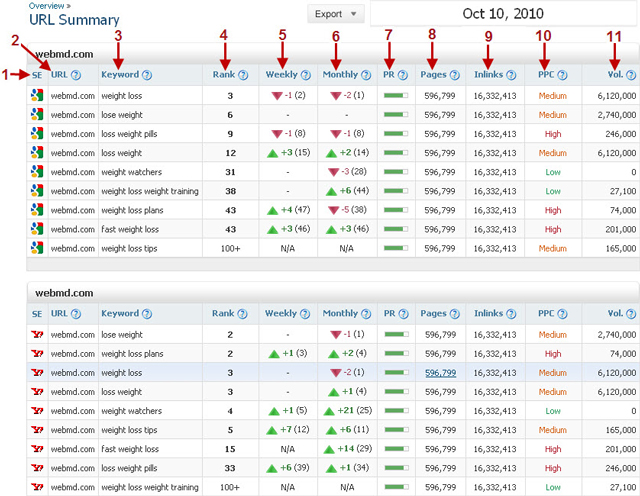Viewport: 640px width, 496px height.
Task: Click Vol. help icon in bottom table
Action: [633, 314]
